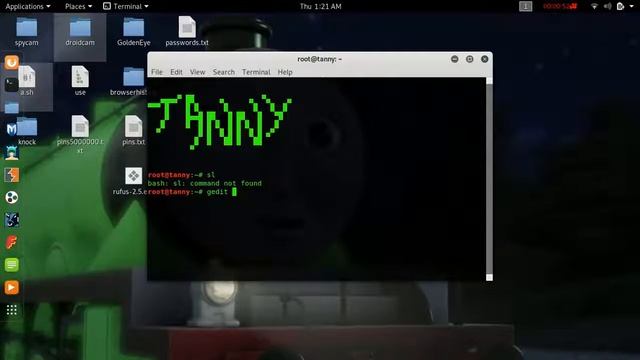This screenshot has height=360, width=640.
Task: Launch the orange browser icon in dock
Action: [11, 62]
